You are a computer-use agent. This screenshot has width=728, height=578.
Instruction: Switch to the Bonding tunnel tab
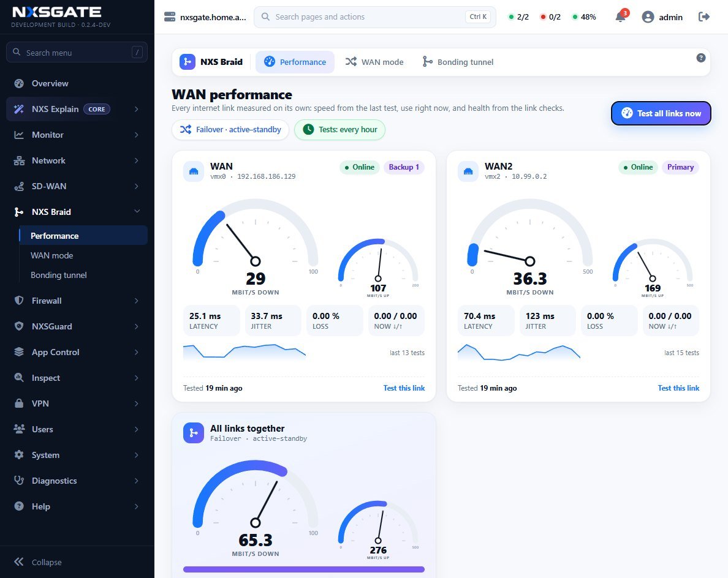458,62
